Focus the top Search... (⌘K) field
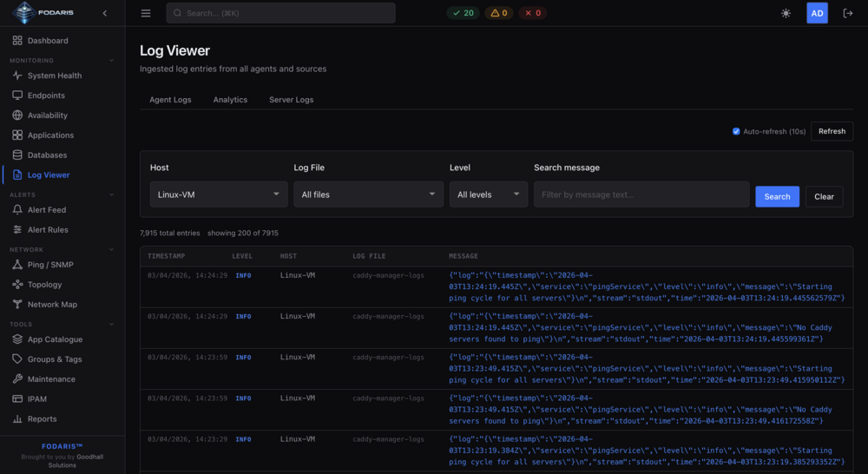Screen dimensions: 868x474 (x=280, y=13)
